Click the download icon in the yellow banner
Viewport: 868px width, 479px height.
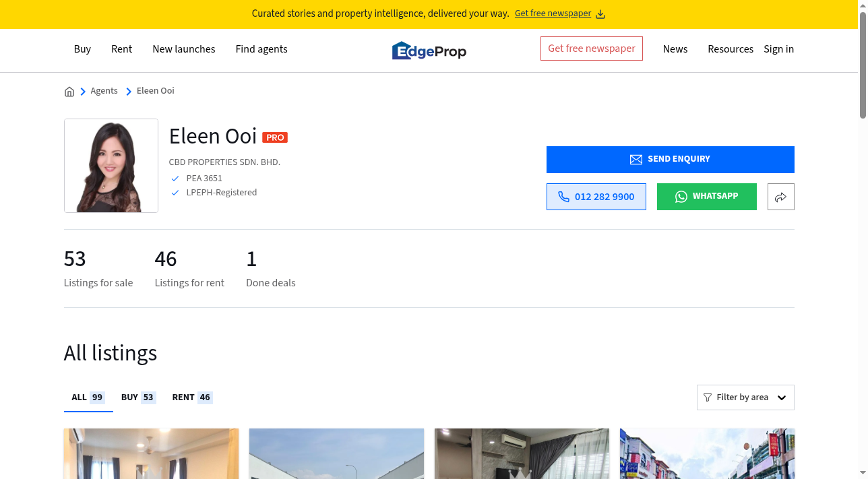click(600, 14)
